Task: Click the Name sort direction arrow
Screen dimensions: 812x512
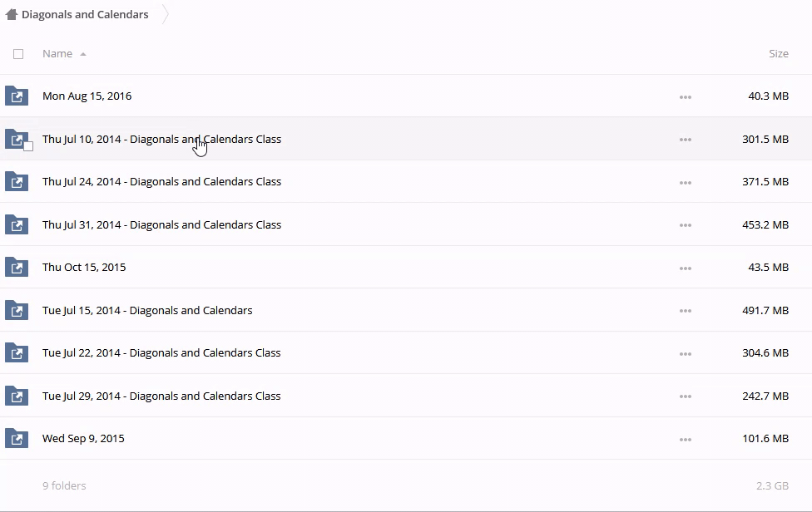Action: click(83, 55)
